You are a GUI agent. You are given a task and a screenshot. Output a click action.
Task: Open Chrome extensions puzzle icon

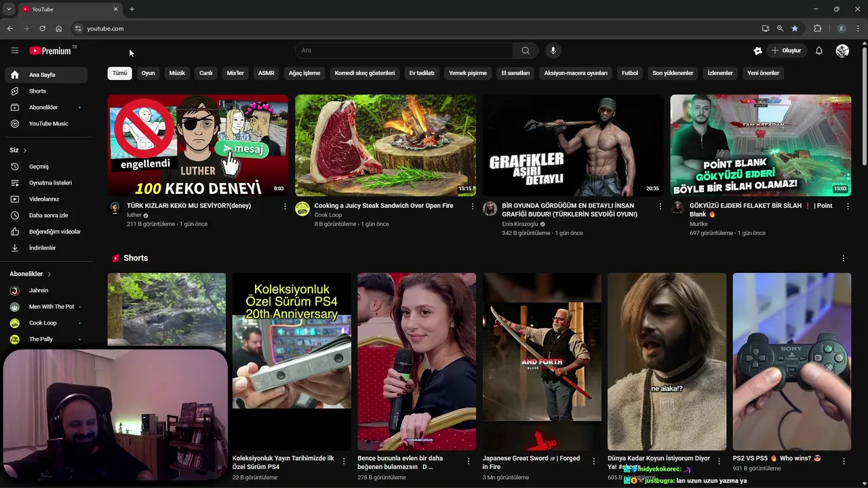point(817,28)
